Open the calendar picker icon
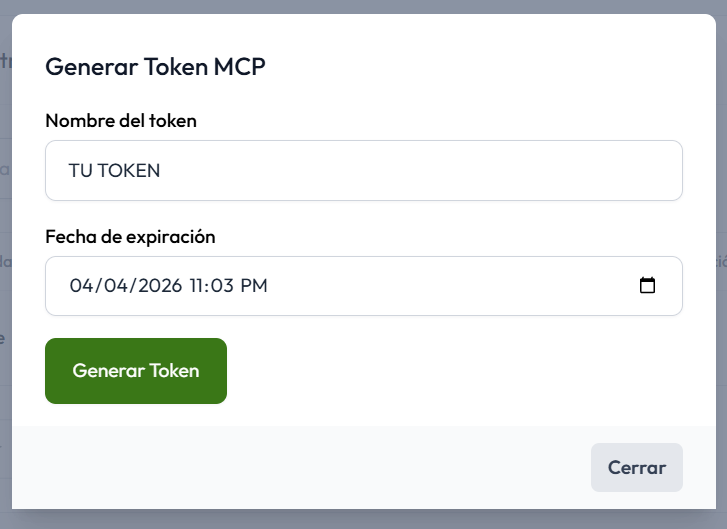 pos(647,286)
